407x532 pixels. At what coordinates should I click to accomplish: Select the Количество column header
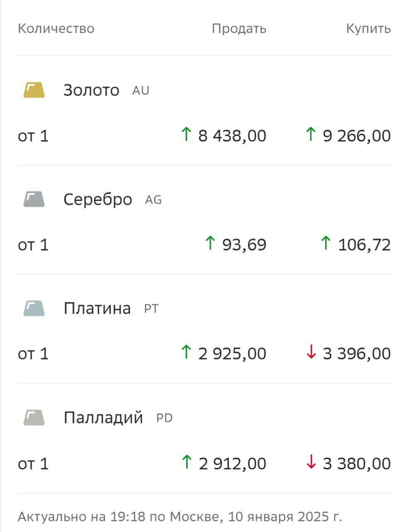[x=56, y=28]
